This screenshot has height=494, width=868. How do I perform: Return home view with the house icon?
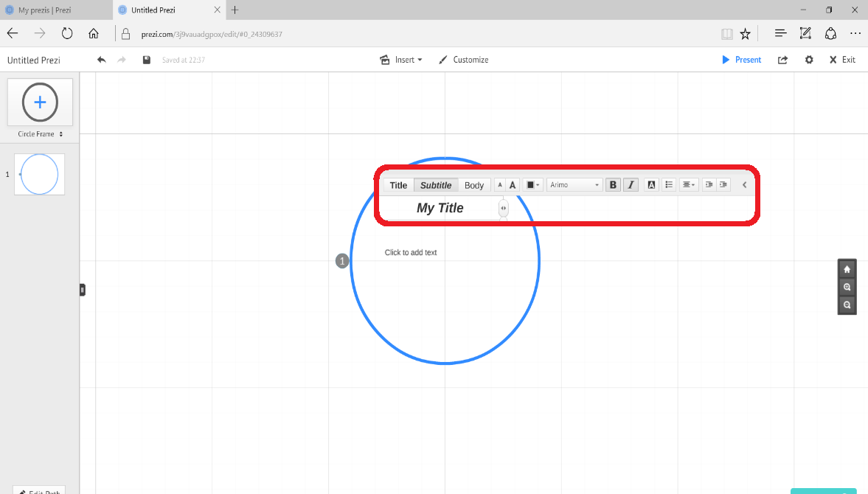click(847, 268)
